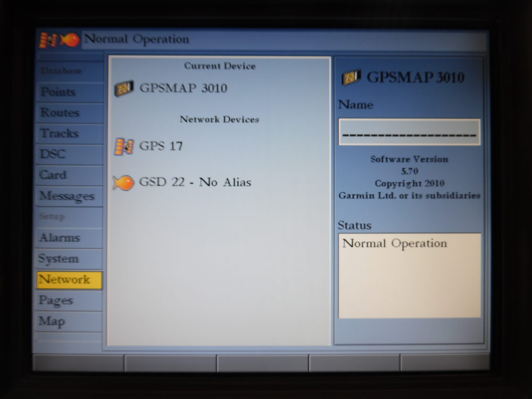The image size is (532, 399).
Task: Click the GPSMAP 3010 heading in details panel
Action: point(415,78)
